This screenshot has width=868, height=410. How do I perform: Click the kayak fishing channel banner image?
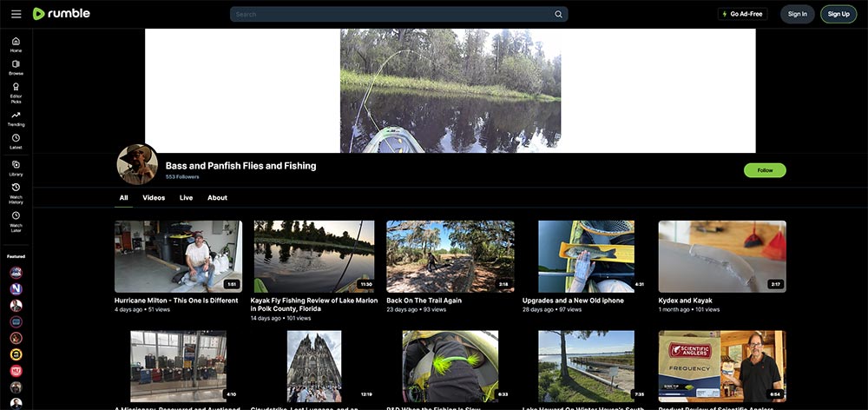pos(450,91)
